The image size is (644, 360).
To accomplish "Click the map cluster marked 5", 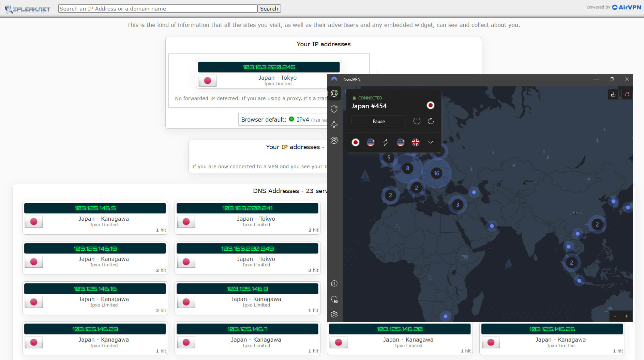I will (x=389, y=157).
